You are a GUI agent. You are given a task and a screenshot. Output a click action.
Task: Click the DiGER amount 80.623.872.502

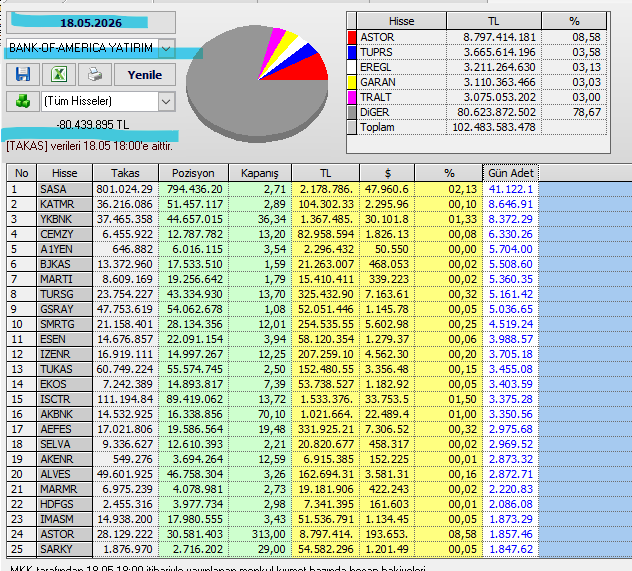pyautogui.click(x=497, y=112)
